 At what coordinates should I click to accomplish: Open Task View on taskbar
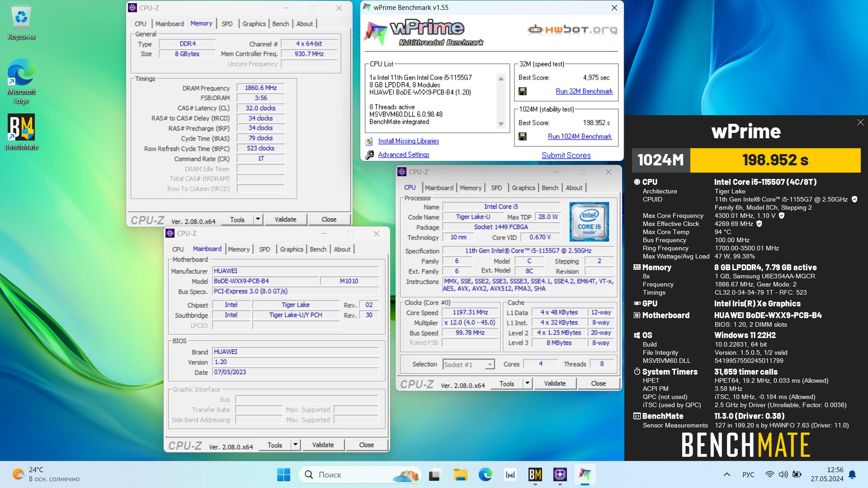coord(435,474)
